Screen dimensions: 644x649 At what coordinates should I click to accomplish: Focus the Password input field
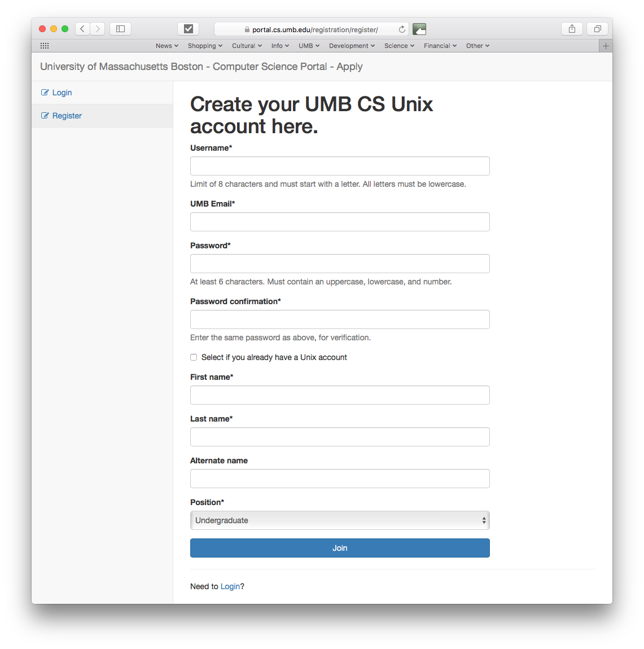(x=340, y=264)
